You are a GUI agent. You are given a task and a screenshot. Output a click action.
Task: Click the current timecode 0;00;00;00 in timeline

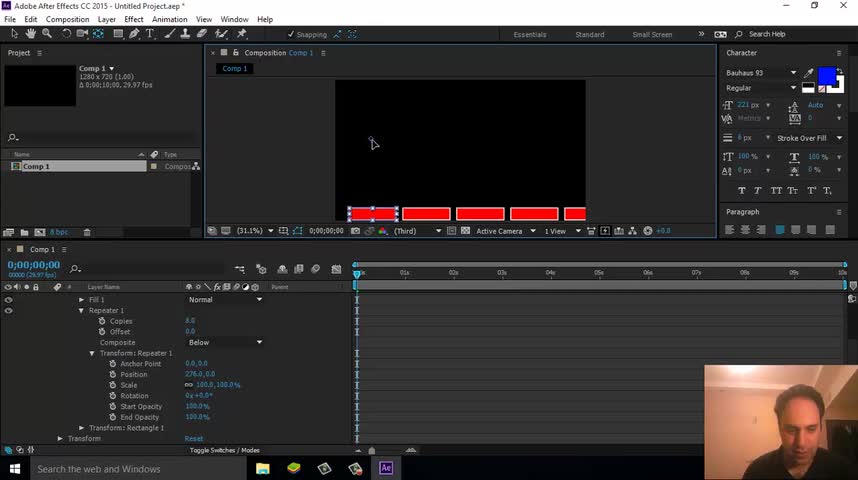coord(33,265)
